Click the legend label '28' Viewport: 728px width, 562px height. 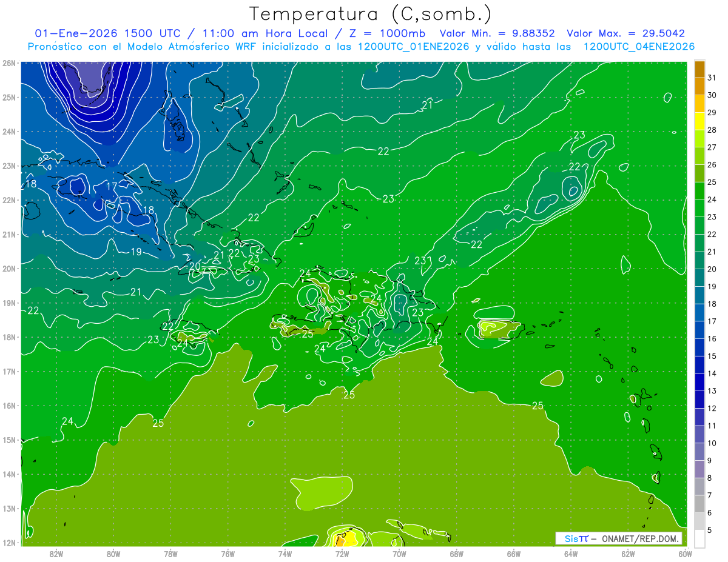pyautogui.click(x=712, y=130)
